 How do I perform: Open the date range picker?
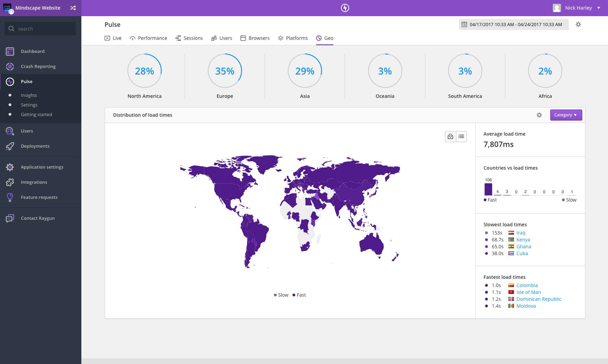click(514, 24)
